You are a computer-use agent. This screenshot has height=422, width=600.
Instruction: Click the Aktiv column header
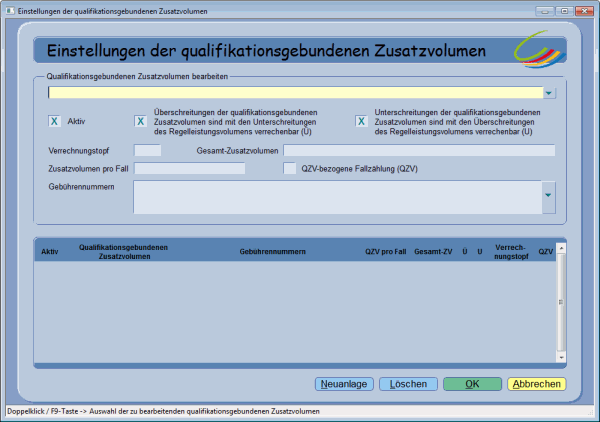tap(50, 251)
